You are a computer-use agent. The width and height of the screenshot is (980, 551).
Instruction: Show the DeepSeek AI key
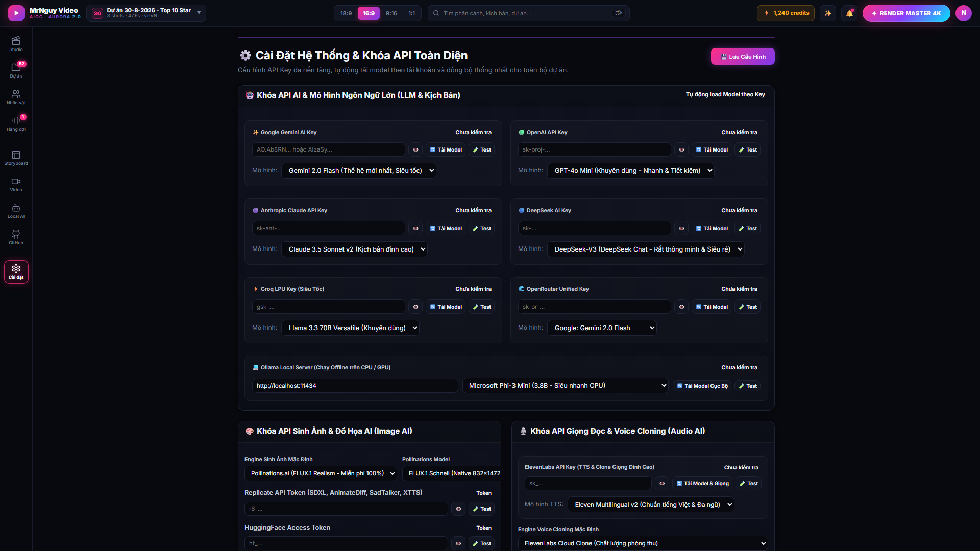pos(681,228)
